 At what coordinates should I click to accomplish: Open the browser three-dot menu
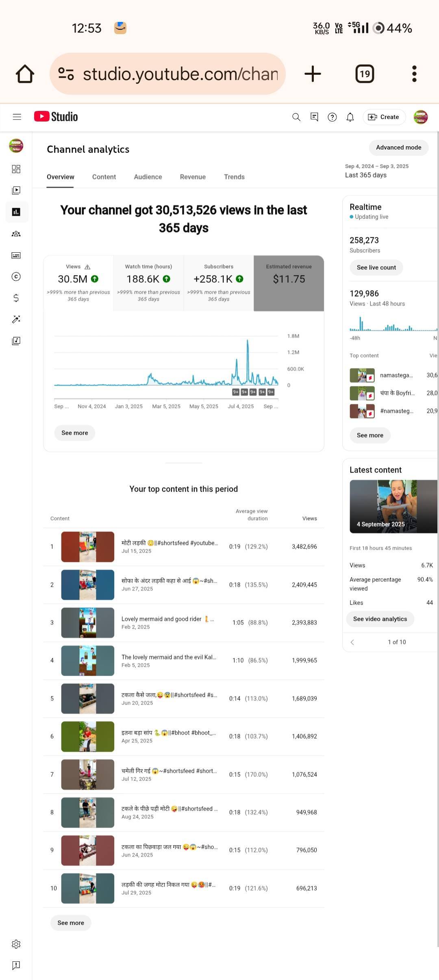tap(414, 74)
